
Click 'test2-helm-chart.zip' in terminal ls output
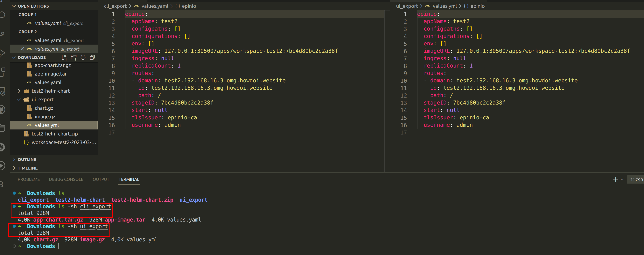click(x=142, y=200)
